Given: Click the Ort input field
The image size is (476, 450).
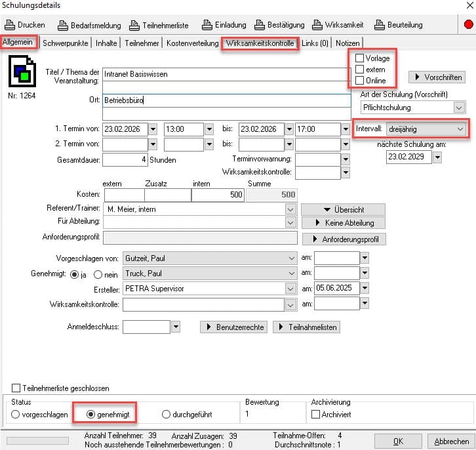Looking at the screenshot, I should click(x=226, y=100).
